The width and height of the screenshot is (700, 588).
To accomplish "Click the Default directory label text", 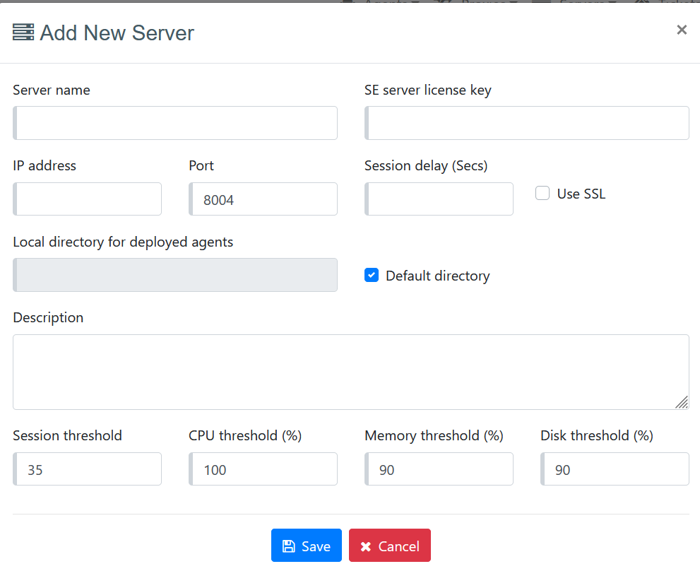I will point(437,276).
